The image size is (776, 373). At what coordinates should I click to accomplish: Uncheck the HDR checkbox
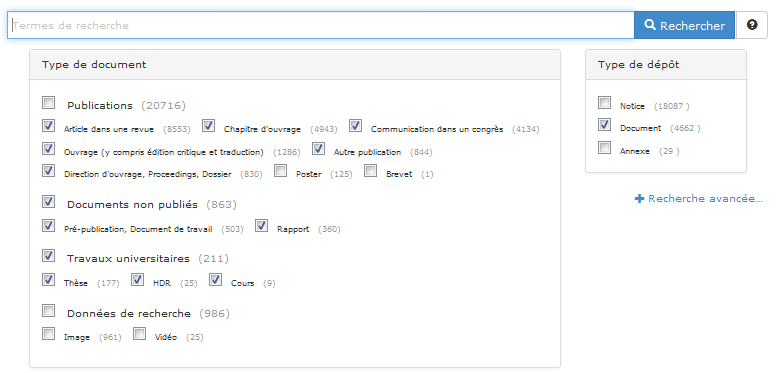click(x=138, y=280)
